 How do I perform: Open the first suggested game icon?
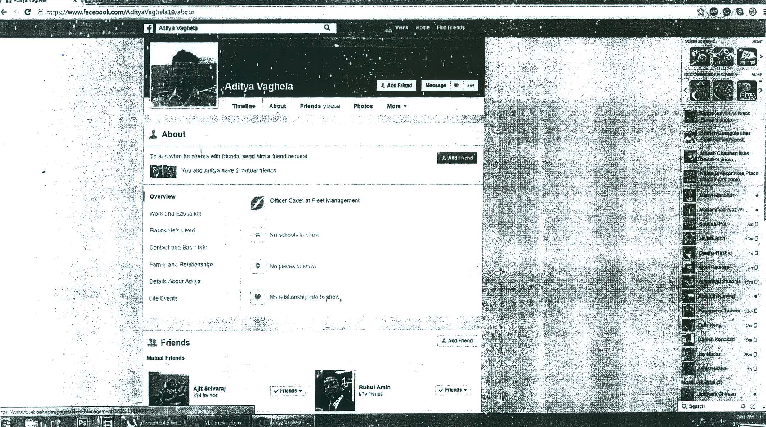[x=700, y=57]
